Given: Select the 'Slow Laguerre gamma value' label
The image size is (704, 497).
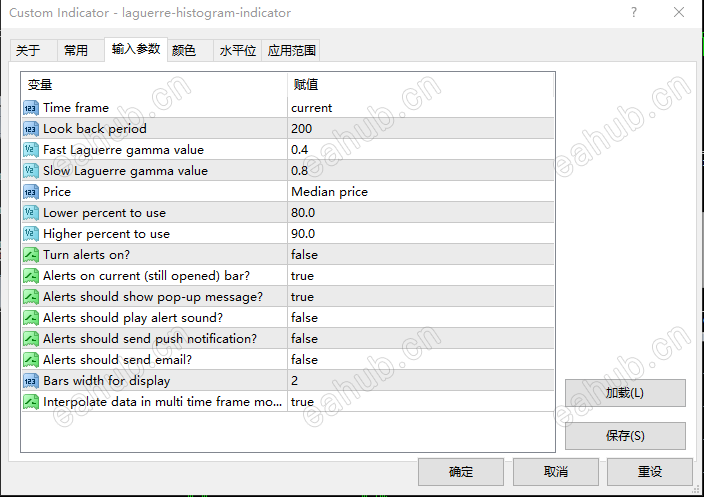Looking at the screenshot, I should [125, 171].
